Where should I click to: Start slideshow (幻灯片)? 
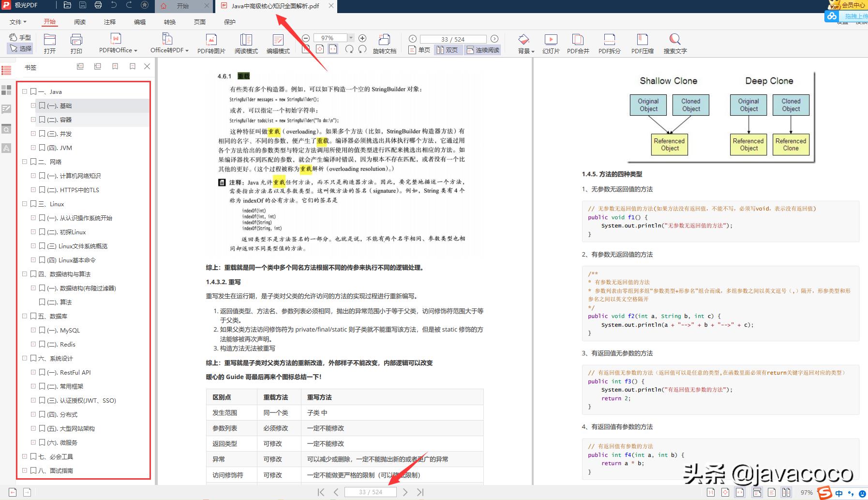[551, 43]
